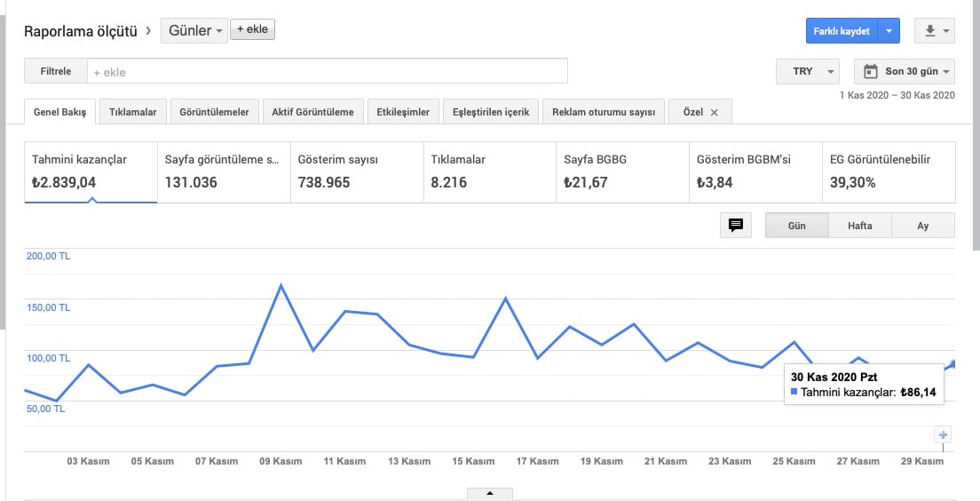Select the Gösterim BGBM'si metric card

pyautogui.click(x=755, y=172)
